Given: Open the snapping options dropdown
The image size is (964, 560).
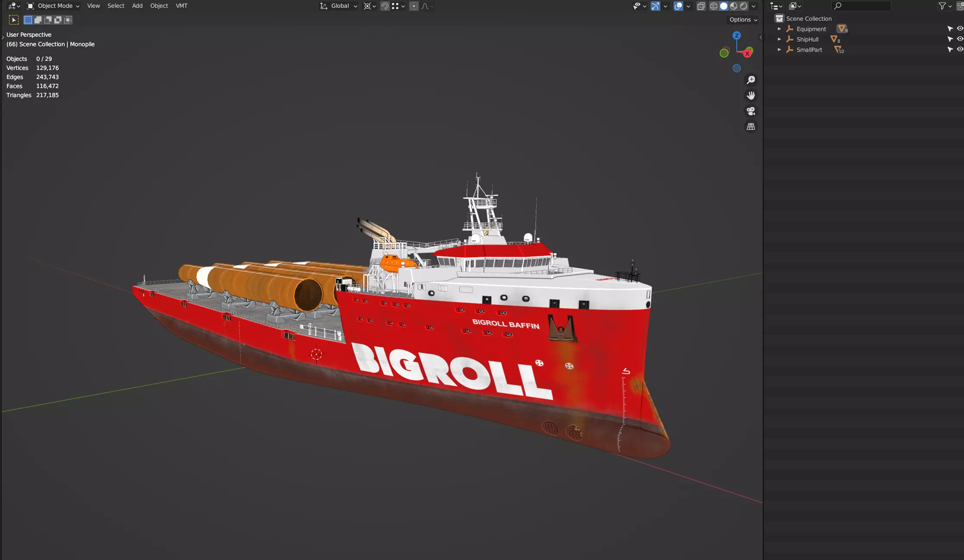Looking at the screenshot, I should (398, 6).
